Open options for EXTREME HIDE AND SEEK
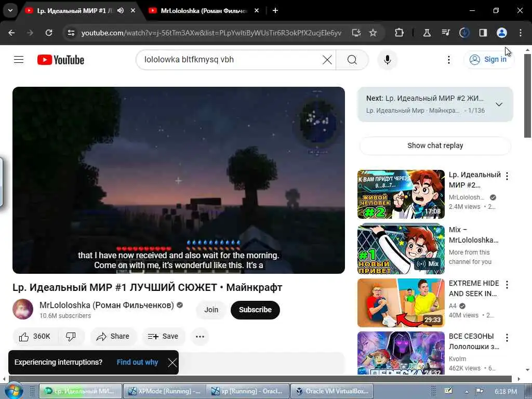The image size is (532, 399). coord(507,284)
